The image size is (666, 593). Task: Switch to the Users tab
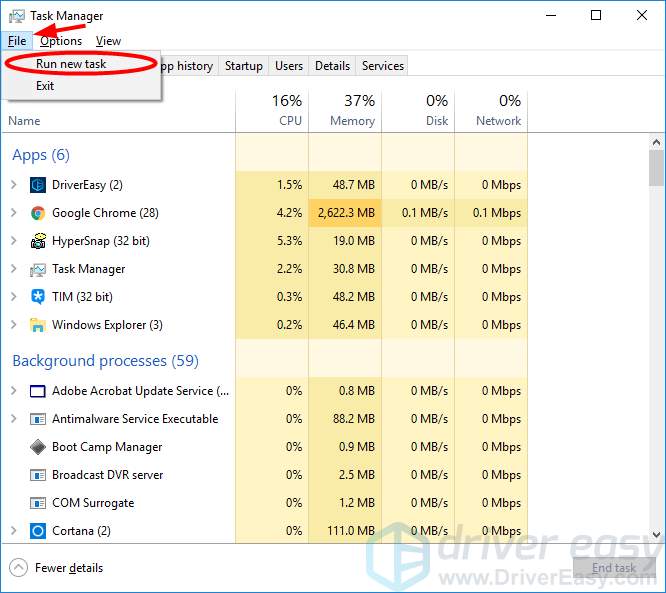click(289, 66)
